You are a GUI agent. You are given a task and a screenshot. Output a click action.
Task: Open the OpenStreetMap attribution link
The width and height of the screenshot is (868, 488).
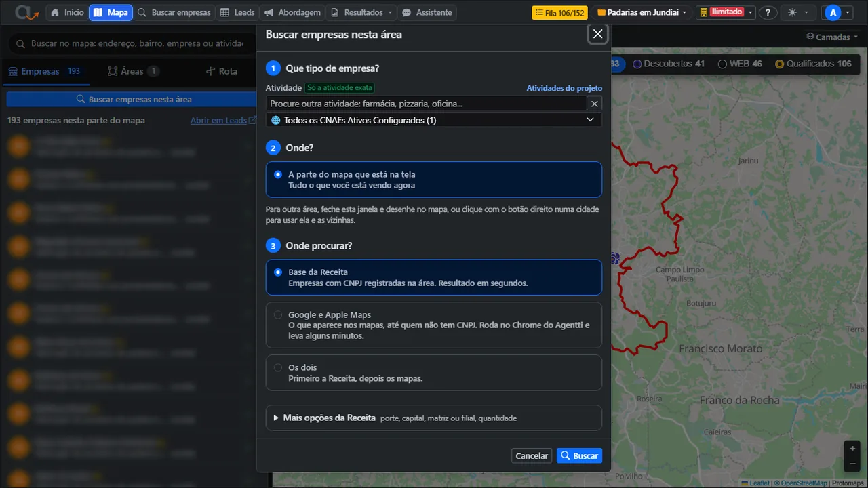pos(804,483)
